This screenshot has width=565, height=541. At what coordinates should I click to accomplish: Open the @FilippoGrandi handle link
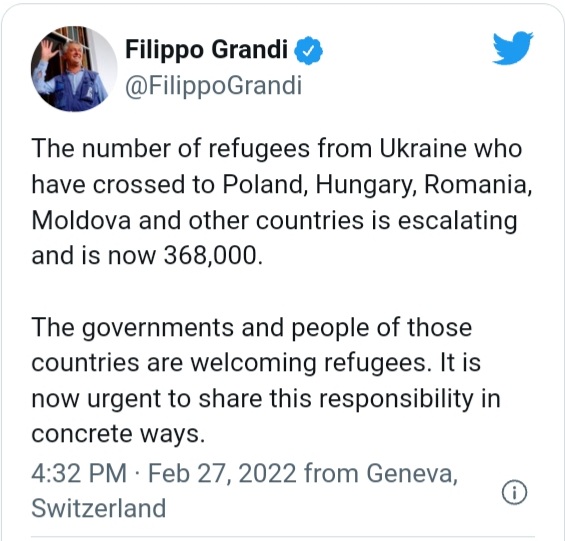[213, 87]
